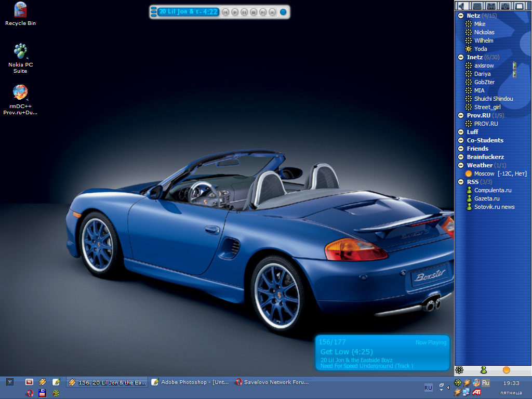Collapse the Prov.RU contact group
Screen dimensions: 532x399
tap(461, 115)
